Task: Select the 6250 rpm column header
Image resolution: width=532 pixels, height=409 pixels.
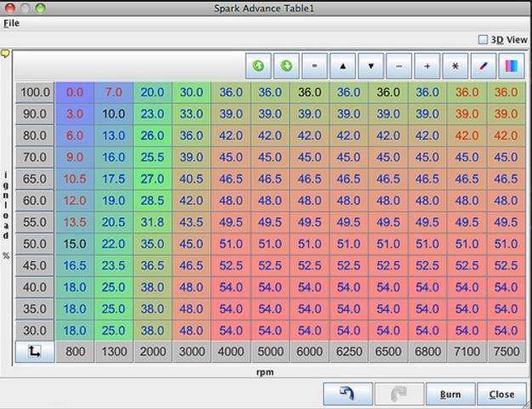Action: (x=348, y=351)
